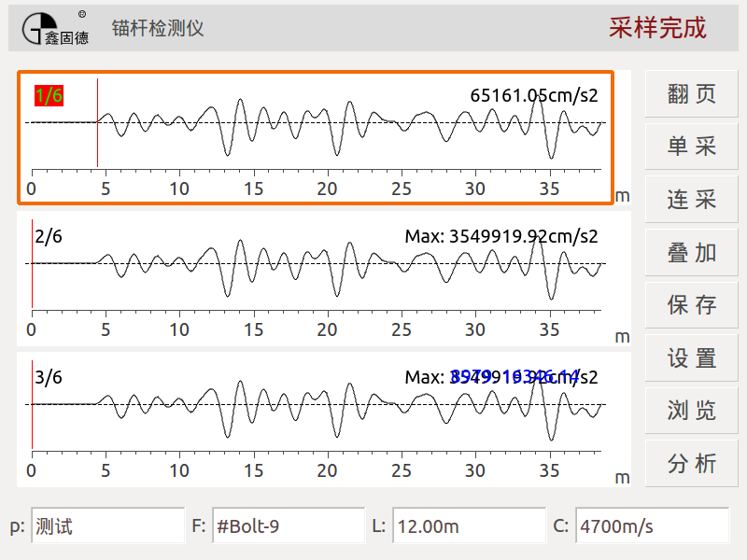Viewport: 747px width, 560px height.
Task: Click the 鑫固德 logo icon
Action: click(x=55, y=29)
